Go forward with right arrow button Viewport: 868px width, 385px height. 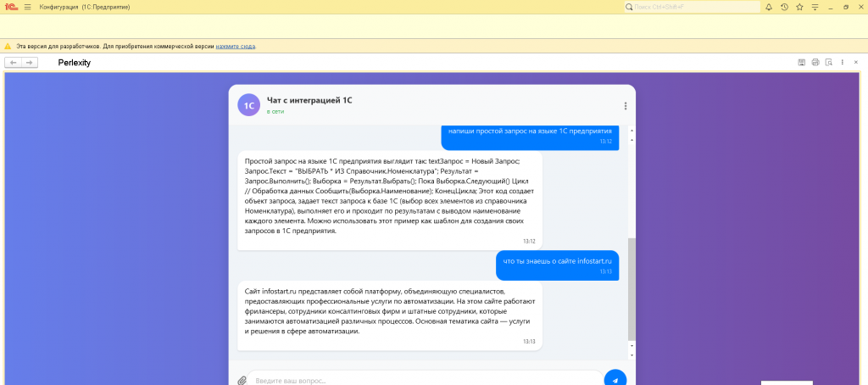click(x=30, y=63)
